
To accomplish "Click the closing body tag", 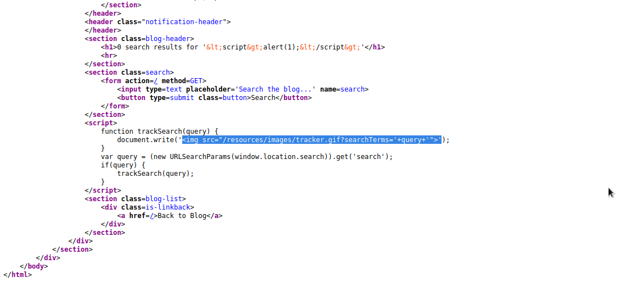I will (34, 266).
